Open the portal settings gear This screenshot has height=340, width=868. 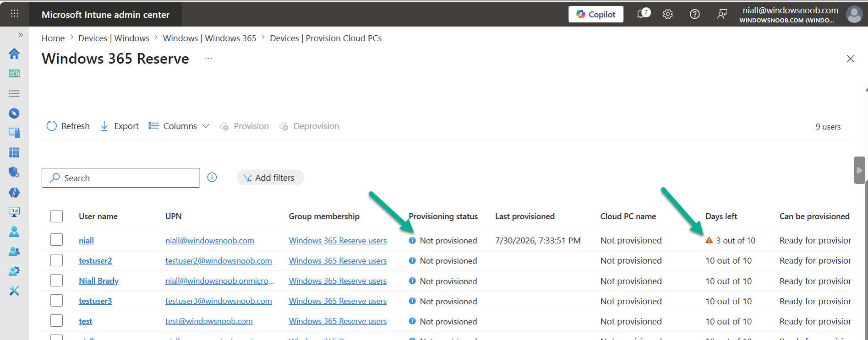point(668,14)
